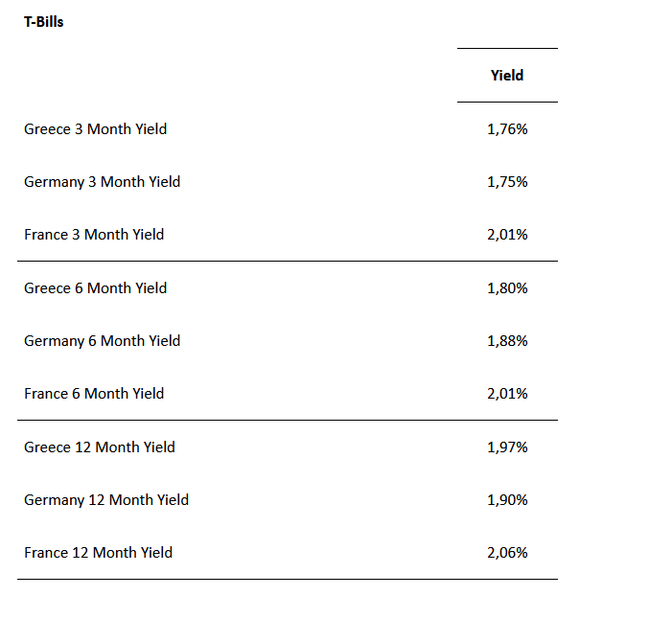Click the T-Bills table title
Image resolution: width=672 pixels, height=619 pixels.
coord(44,21)
